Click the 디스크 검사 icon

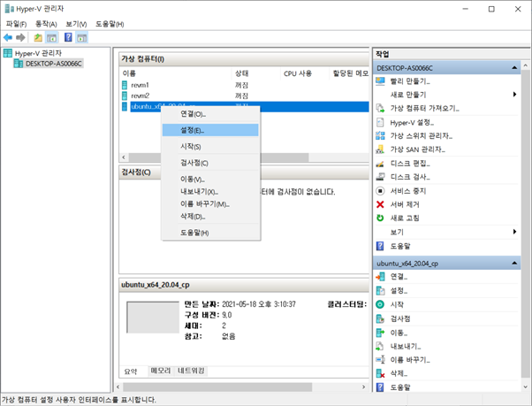tap(380, 177)
